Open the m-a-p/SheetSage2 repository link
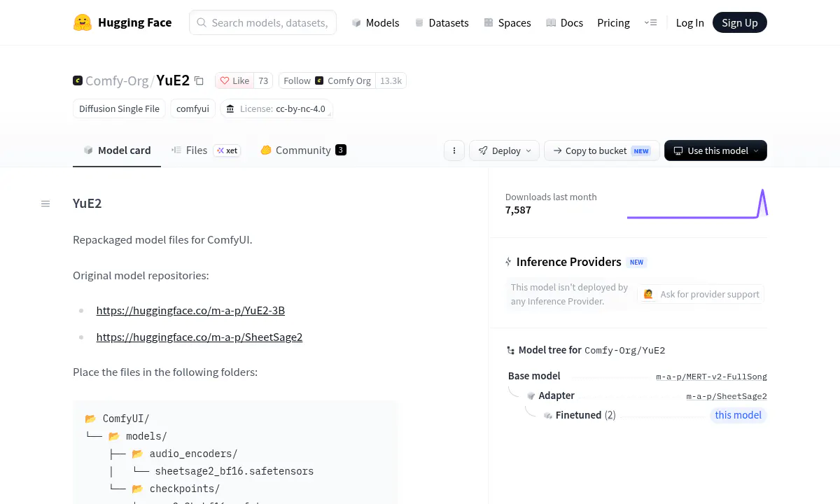The height and width of the screenshot is (504, 840). (x=199, y=337)
